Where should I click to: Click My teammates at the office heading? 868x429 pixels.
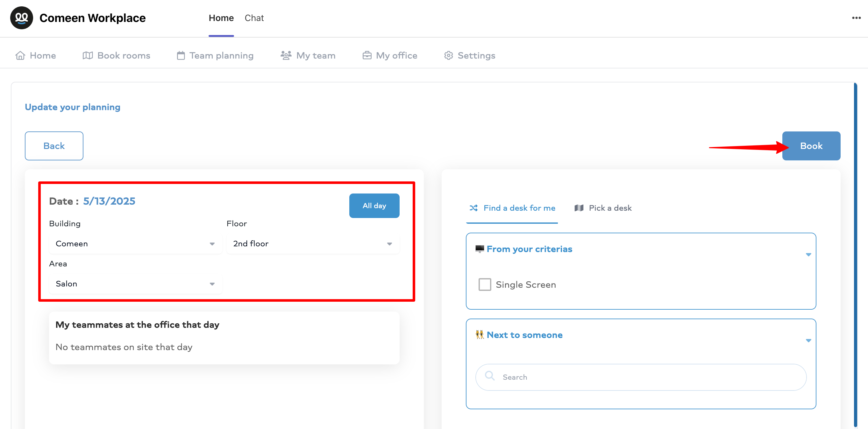[138, 325]
